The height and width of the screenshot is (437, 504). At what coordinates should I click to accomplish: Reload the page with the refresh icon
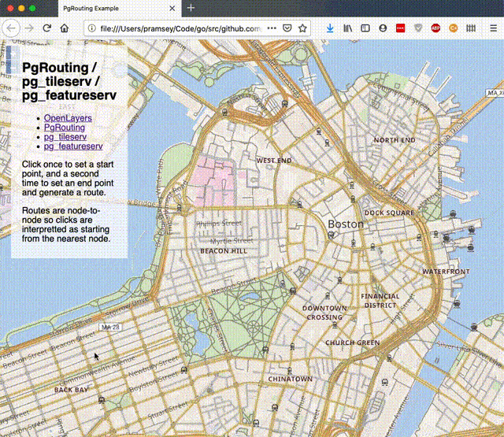47,28
